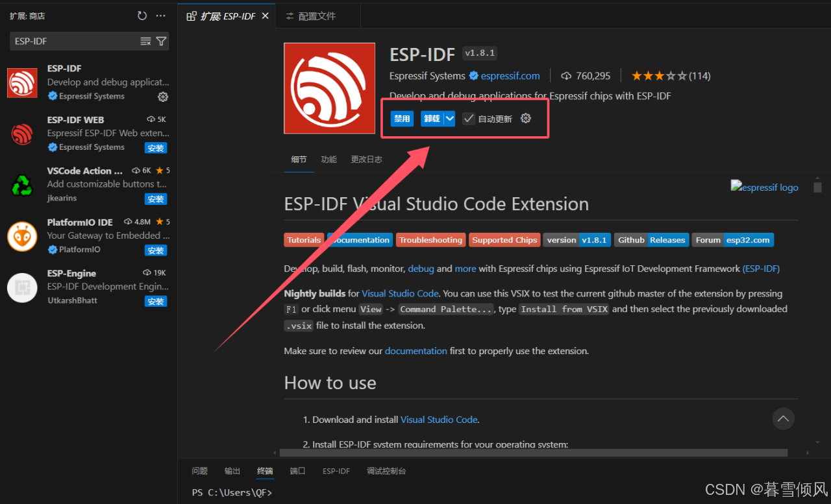
Task: Click the readme horizontal scrollbar
Action: coord(534,453)
